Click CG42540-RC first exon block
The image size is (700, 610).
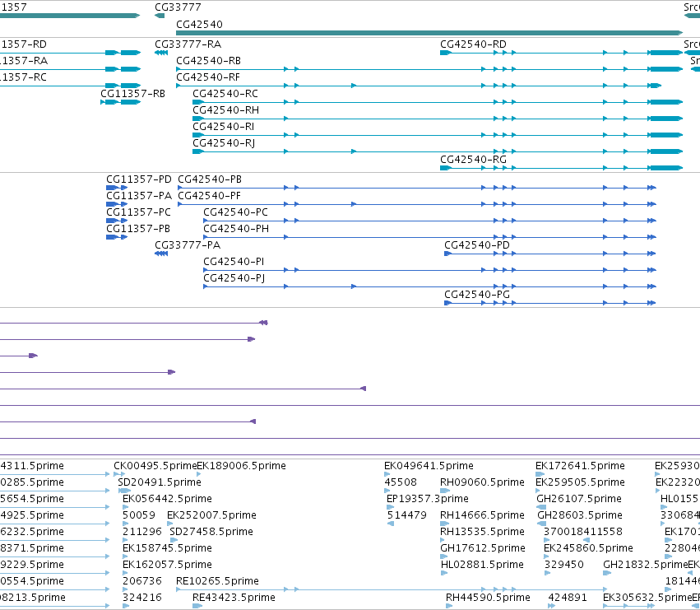[x=197, y=102]
